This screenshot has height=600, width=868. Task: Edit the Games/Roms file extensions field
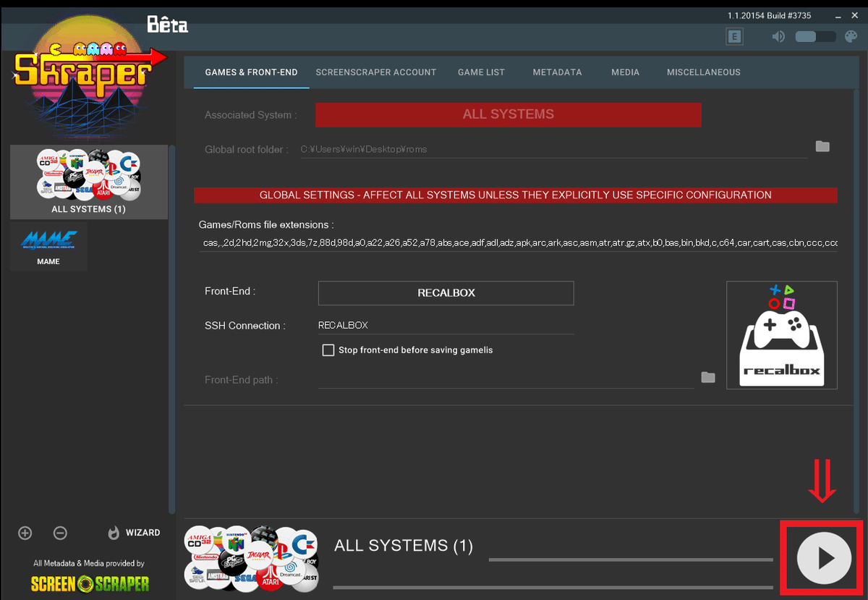tap(519, 243)
